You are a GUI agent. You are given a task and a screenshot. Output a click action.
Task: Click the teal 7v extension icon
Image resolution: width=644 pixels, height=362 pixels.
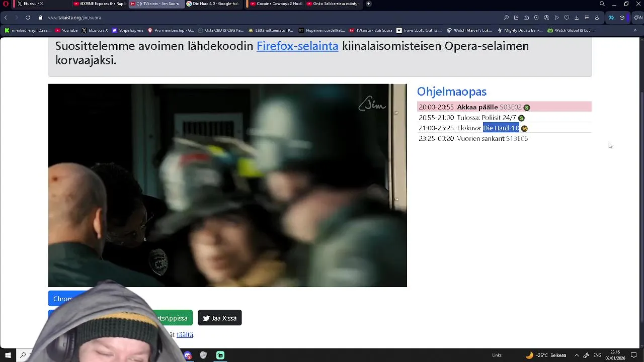click(x=611, y=18)
